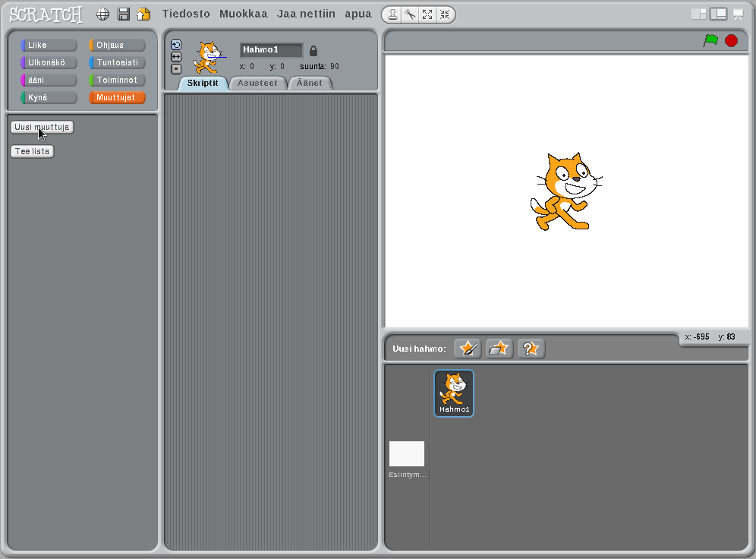The height and width of the screenshot is (559, 756).
Task: Select the shrink sprite tool
Action: (445, 15)
